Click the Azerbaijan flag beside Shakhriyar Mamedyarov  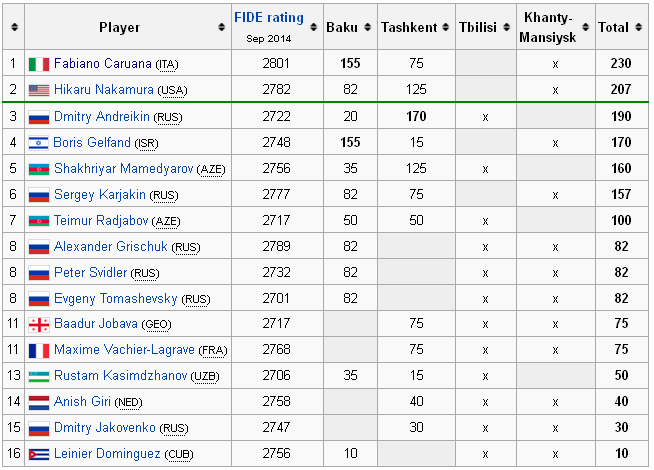click(x=38, y=168)
